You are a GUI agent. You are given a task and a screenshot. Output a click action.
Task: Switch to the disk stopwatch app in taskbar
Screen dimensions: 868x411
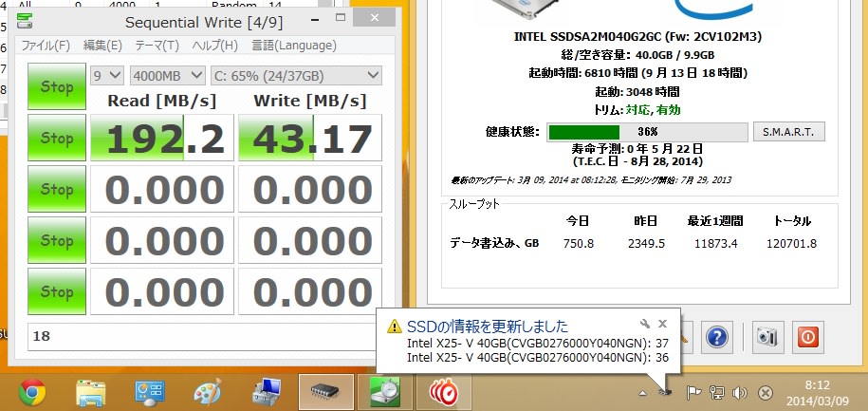click(385, 392)
